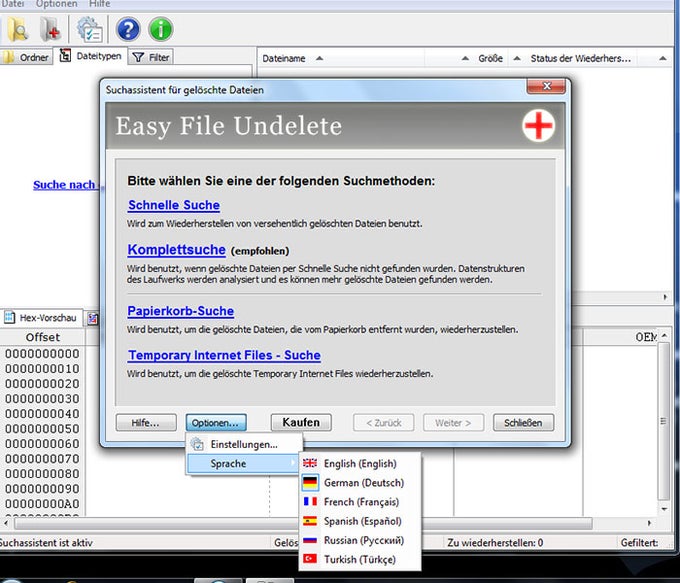Switch to the Dateitypen tab
This screenshot has width=680, height=583.
tap(91, 56)
